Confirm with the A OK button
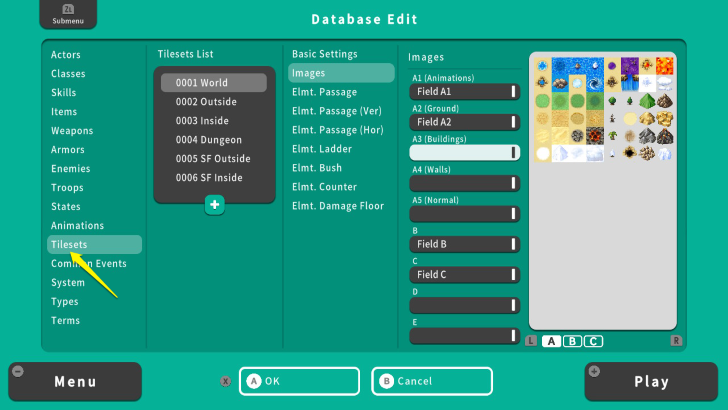This screenshot has height=410, width=728. (299, 381)
